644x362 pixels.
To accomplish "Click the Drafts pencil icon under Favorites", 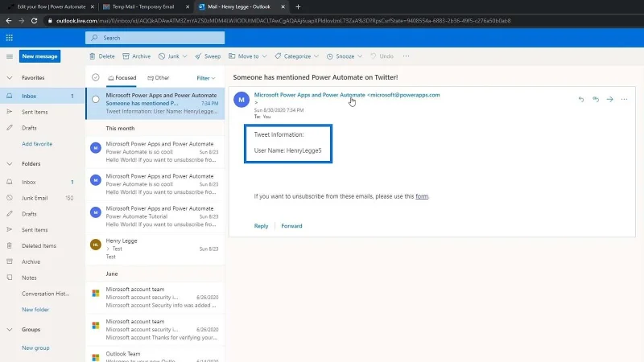I will pos(10,128).
